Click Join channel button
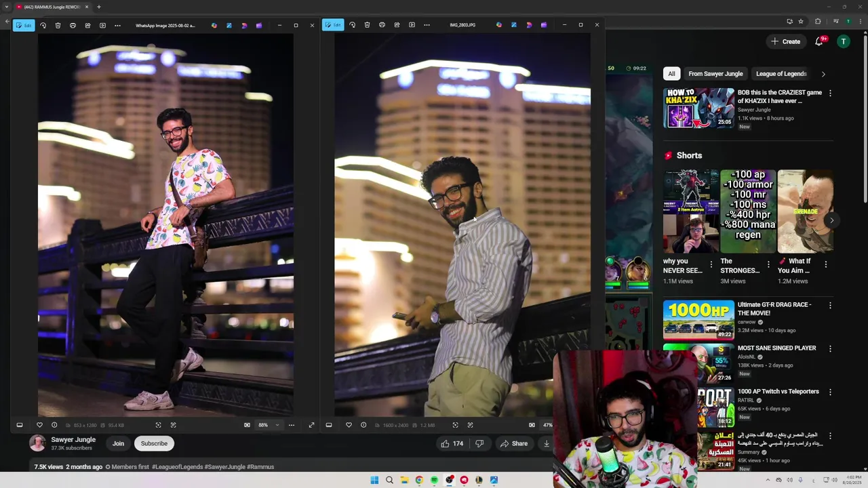The height and width of the screenshot is (488, 868). click(x=118, y=443)
